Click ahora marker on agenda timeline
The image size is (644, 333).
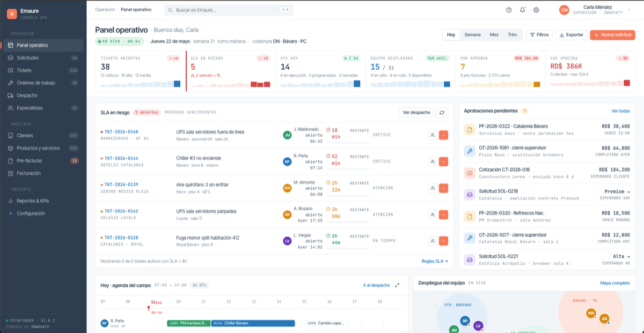[149, 308]
